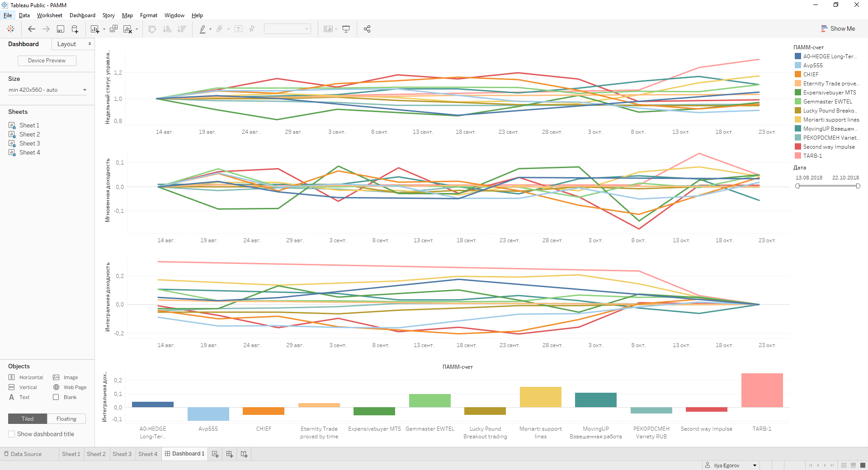Add a Web Page object

[x=70, y=387]
